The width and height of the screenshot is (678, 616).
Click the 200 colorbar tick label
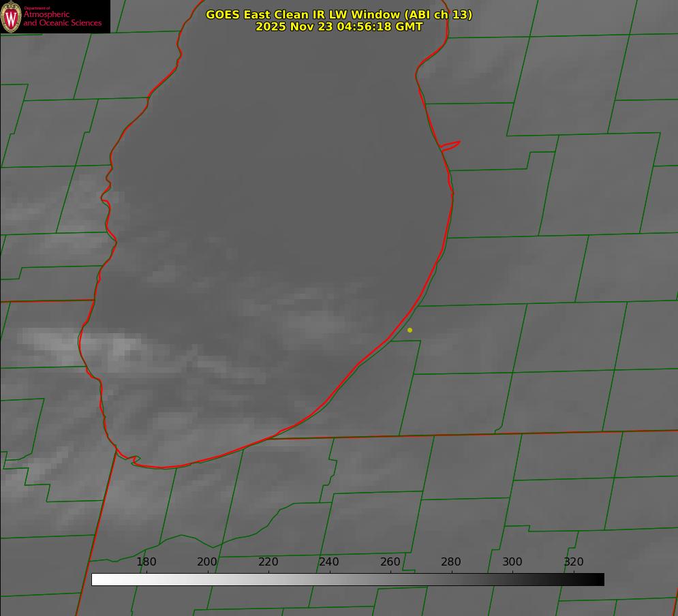[x=207, y=562]
